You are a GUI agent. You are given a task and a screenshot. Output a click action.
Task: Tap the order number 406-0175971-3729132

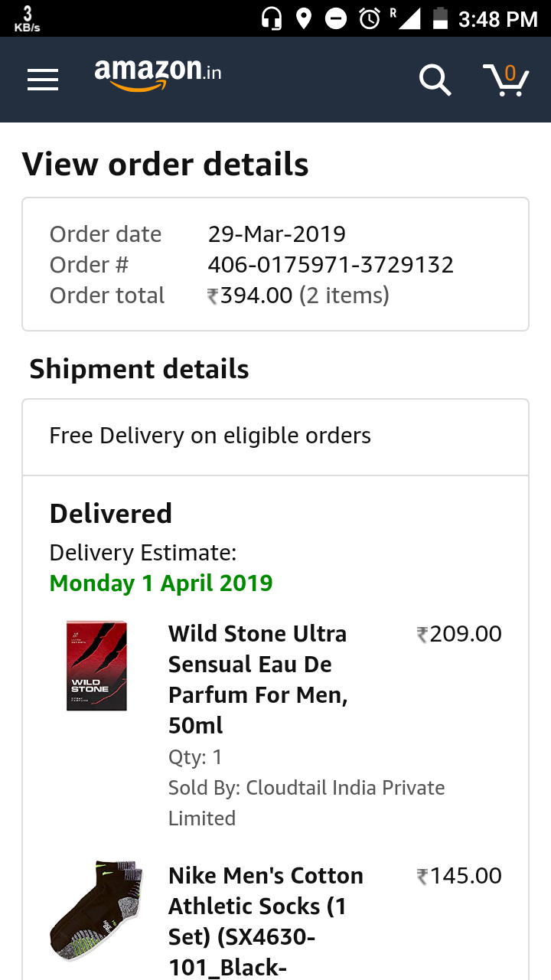(x=331, y=265)
